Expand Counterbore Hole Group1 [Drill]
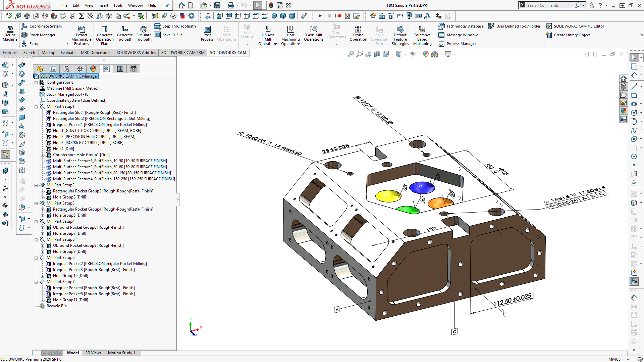 (43, 155)
